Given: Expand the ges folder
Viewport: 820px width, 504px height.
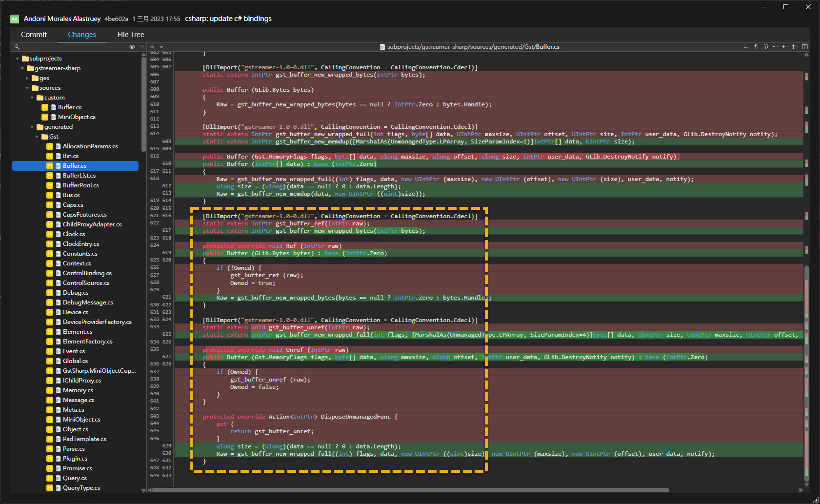Looking at the screenshot, I should pos(27,78).
